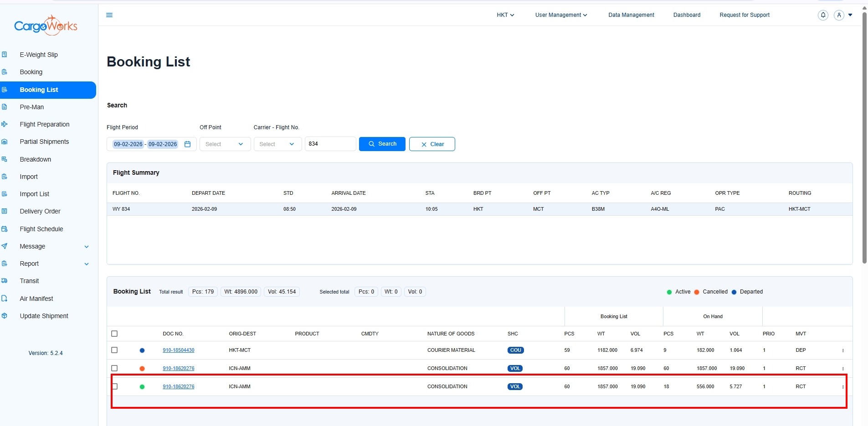Click the Update Shipment box icon
This screenshot has width=868, height=426.
click(x=5, y=316)
